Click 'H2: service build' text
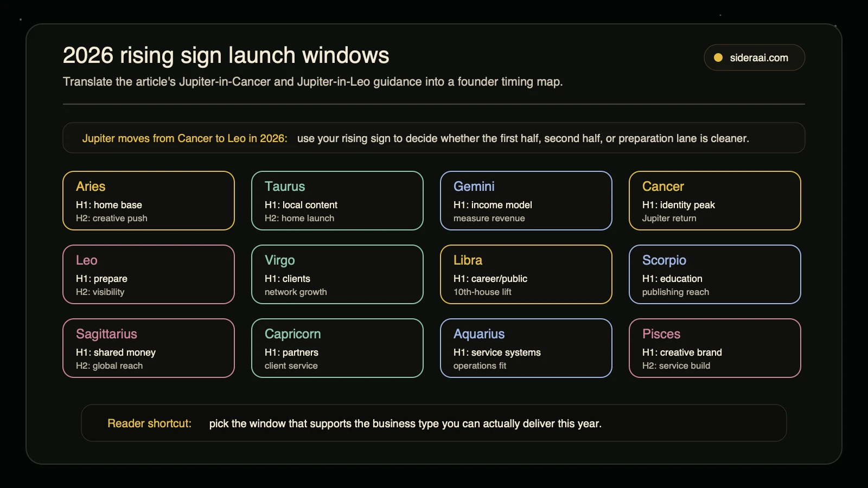 coord(676,365)
